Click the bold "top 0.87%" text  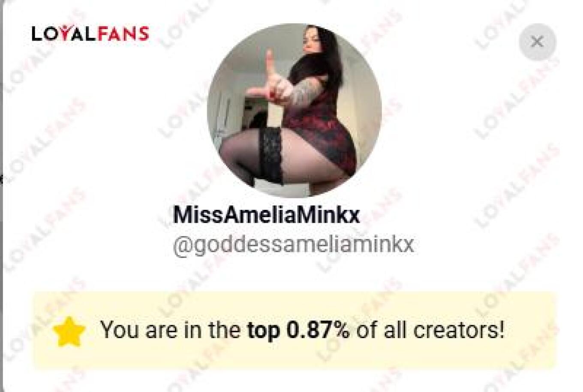pos(298,330)
